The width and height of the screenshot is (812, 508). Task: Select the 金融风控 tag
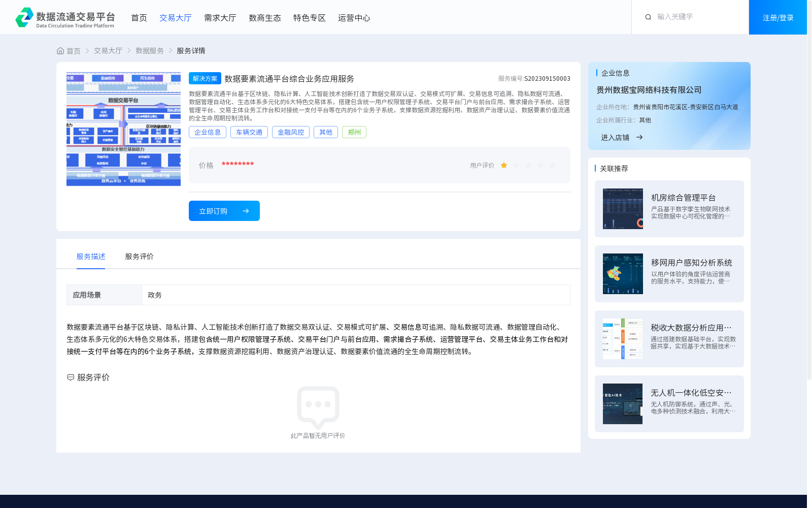pyautogui.click(x=291, y=132)
